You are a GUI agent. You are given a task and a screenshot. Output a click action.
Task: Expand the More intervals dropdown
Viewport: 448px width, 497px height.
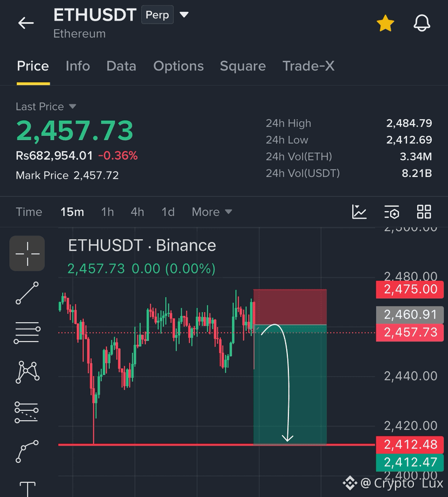tap(212, 212)
